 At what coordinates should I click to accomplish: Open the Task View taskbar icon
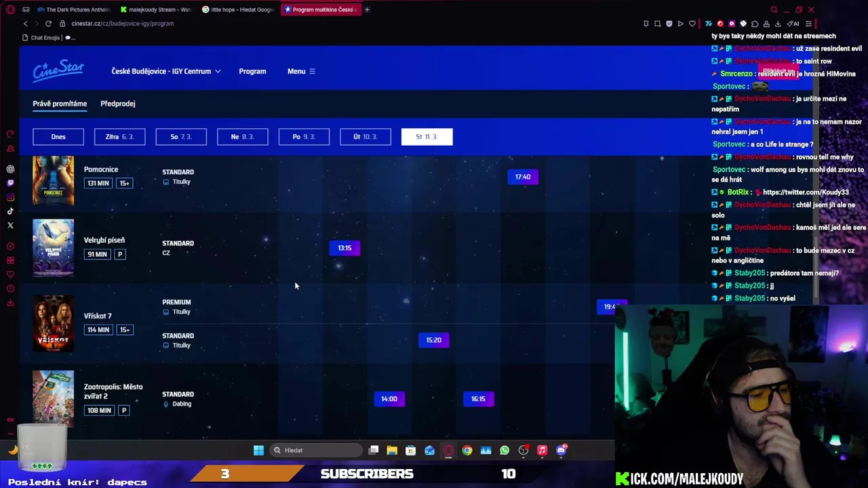374,451
